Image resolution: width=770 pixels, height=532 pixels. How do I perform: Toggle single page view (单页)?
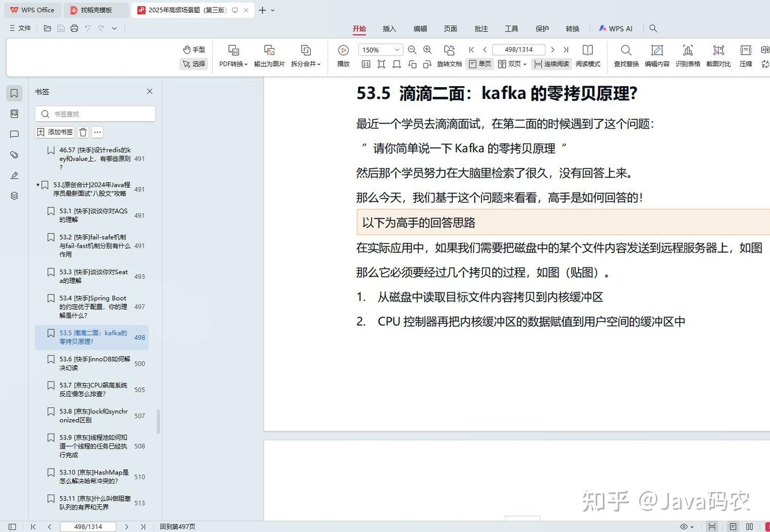(x=480, y=64)
